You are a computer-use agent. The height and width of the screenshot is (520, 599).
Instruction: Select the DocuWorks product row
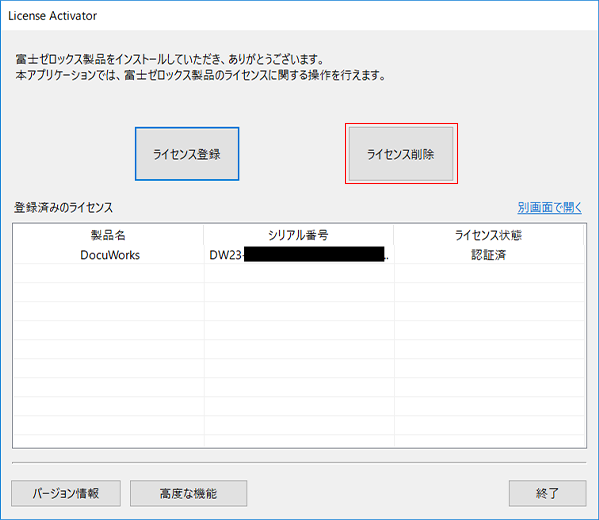click(299, 255)
